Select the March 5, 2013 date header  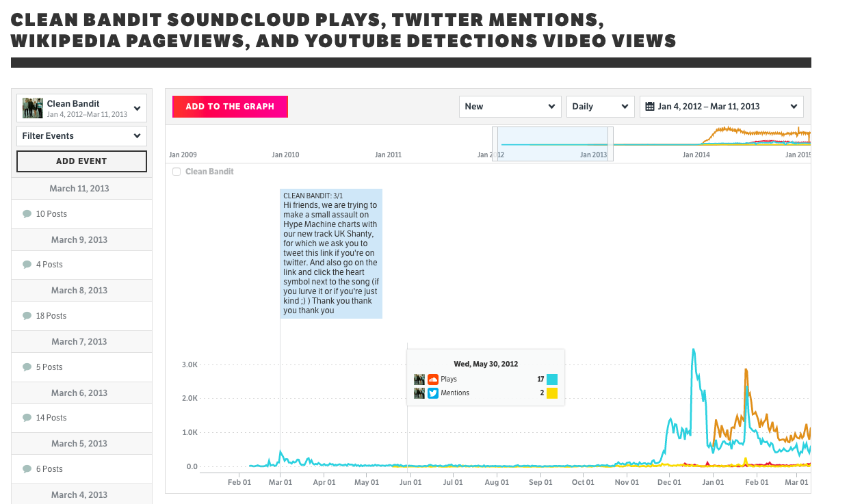[79, 444]
